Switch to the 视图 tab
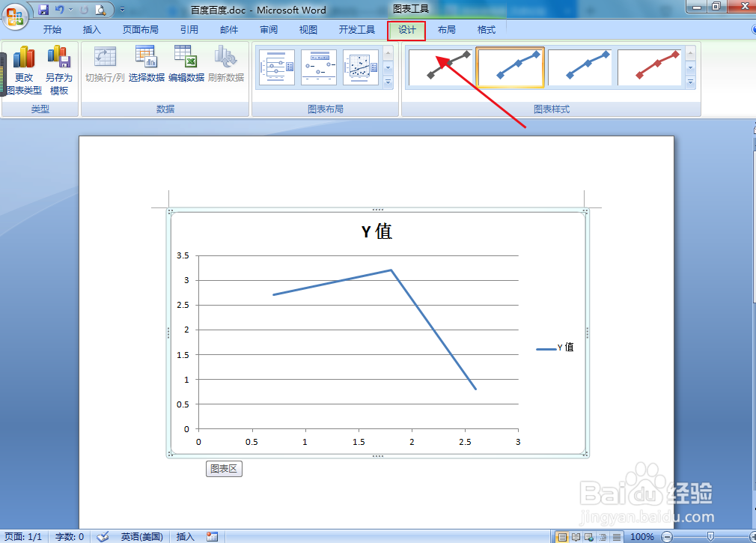 tap(308, 30)
